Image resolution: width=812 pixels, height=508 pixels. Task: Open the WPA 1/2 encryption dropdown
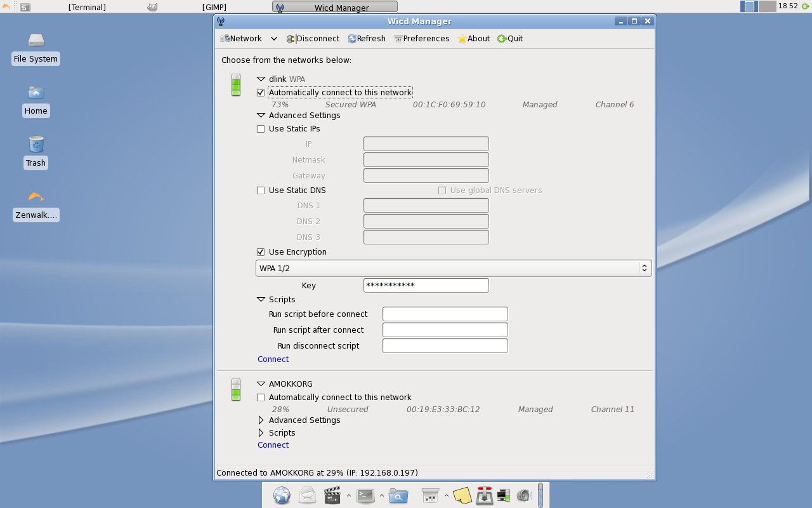454,268
